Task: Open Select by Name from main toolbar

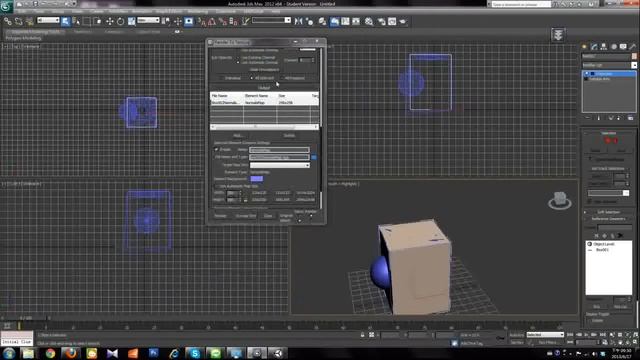Action: (76, 21)
